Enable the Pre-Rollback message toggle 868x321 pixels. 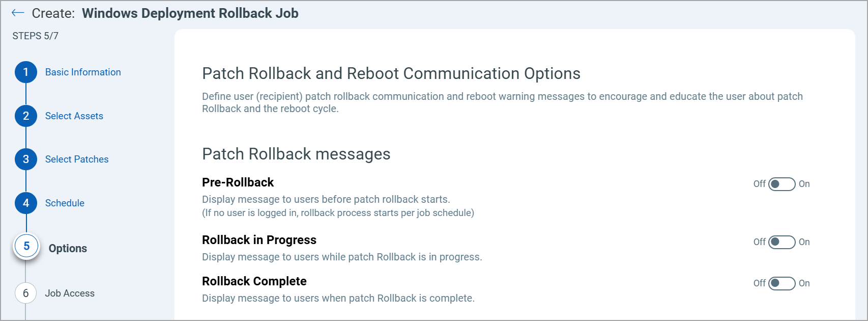click(x=781, y=184)
